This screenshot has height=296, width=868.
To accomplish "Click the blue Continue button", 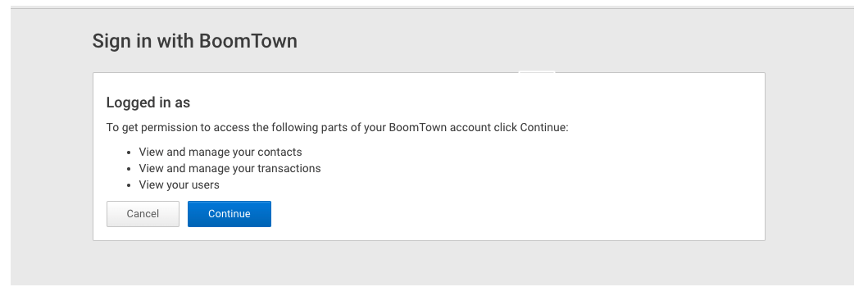I will 229,213.
